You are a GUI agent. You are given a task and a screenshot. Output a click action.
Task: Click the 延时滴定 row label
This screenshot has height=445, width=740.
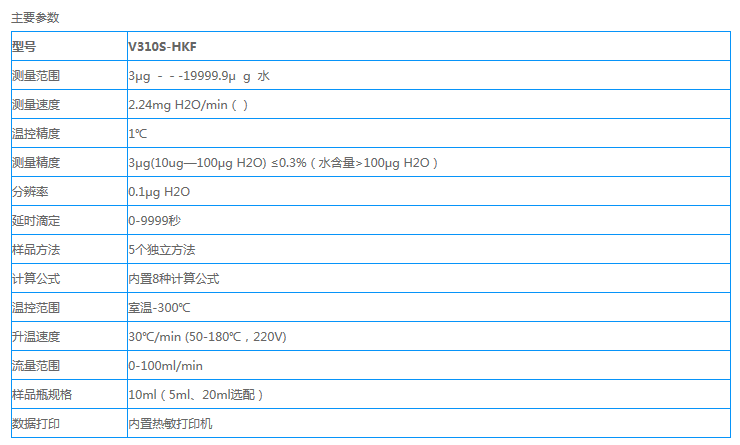pyautogui.click(x=35, y=220)
